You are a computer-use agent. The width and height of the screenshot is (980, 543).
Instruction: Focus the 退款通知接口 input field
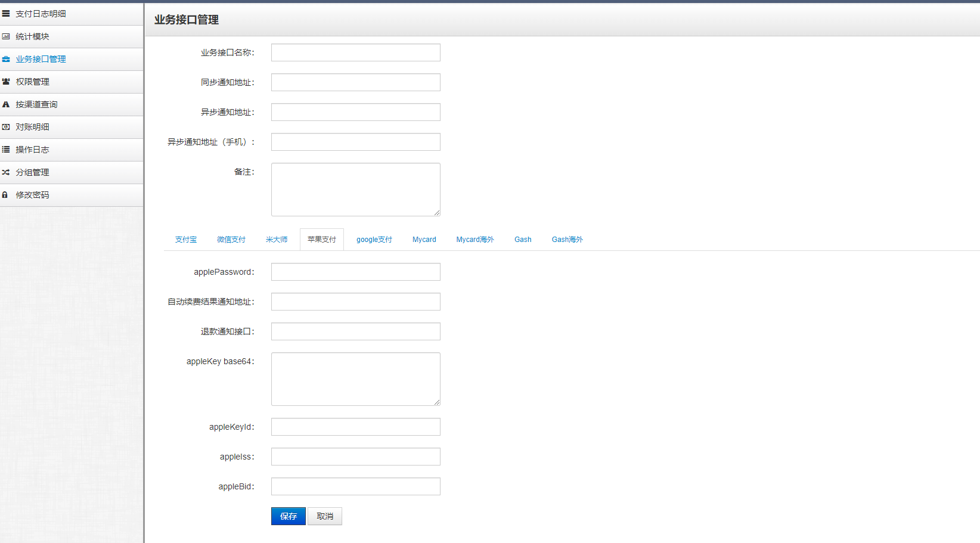[x=356, y=331]
